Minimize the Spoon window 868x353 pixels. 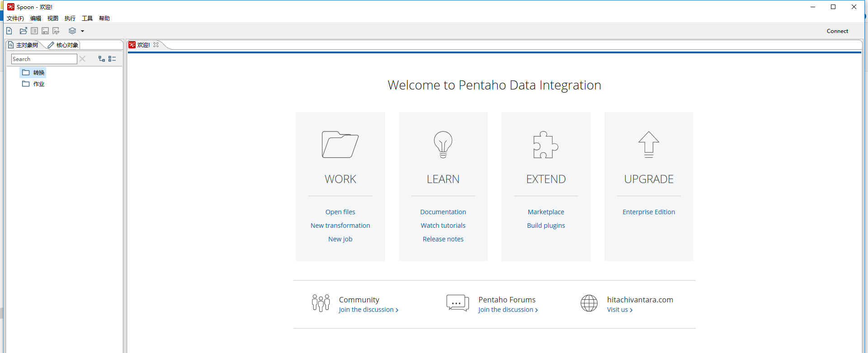coord(812,7)
